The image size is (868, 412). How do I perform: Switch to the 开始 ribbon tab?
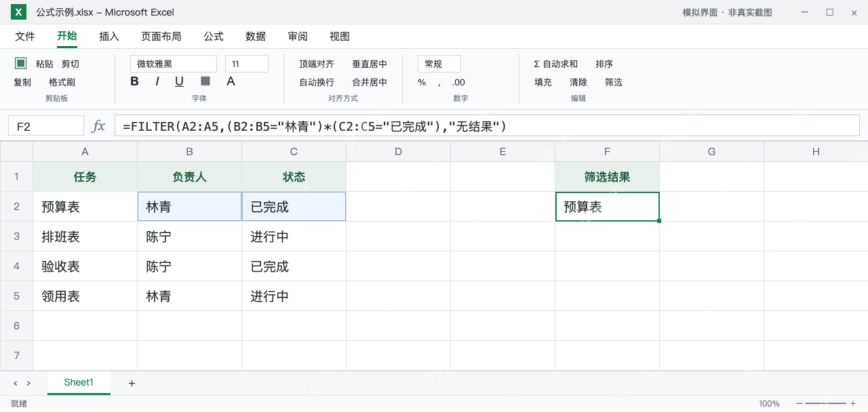[x=67, y=37]
